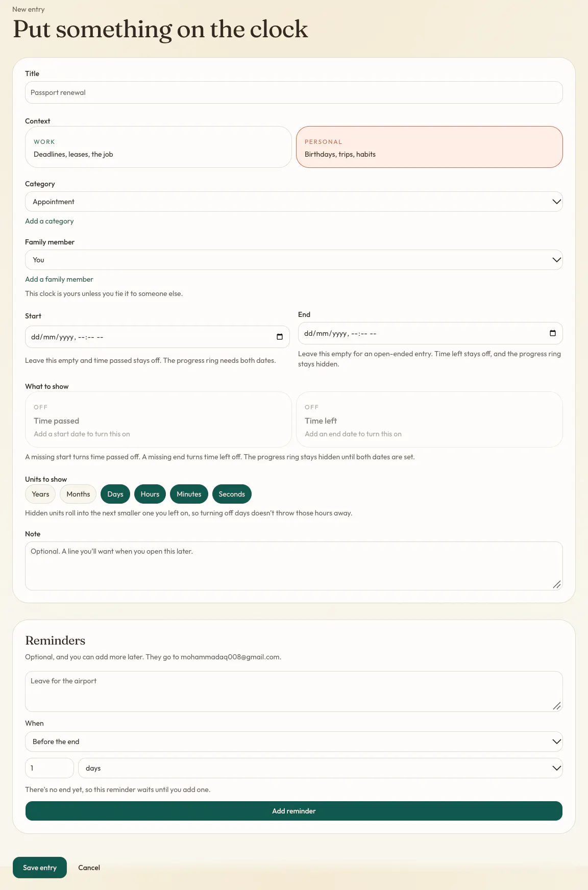The image size is (588, 890).
Task: Toggle the Time passed display card
Action: click(158, 419)
